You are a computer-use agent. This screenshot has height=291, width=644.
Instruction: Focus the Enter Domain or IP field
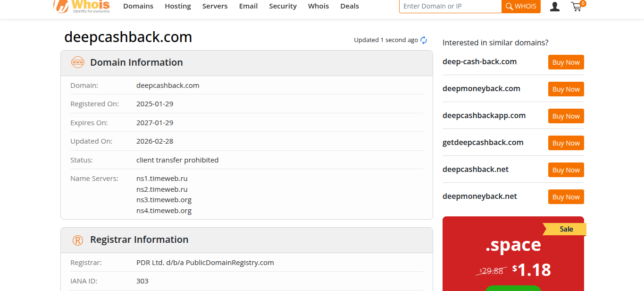[450, 6]
